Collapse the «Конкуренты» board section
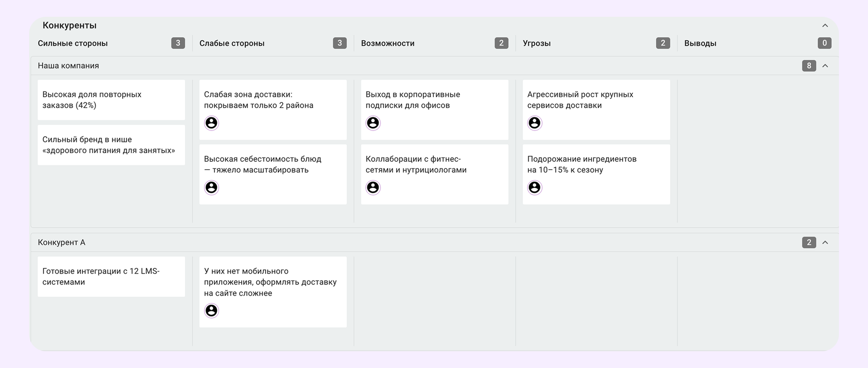The height and width of the screenshot is (368, 868). [825, 26]
